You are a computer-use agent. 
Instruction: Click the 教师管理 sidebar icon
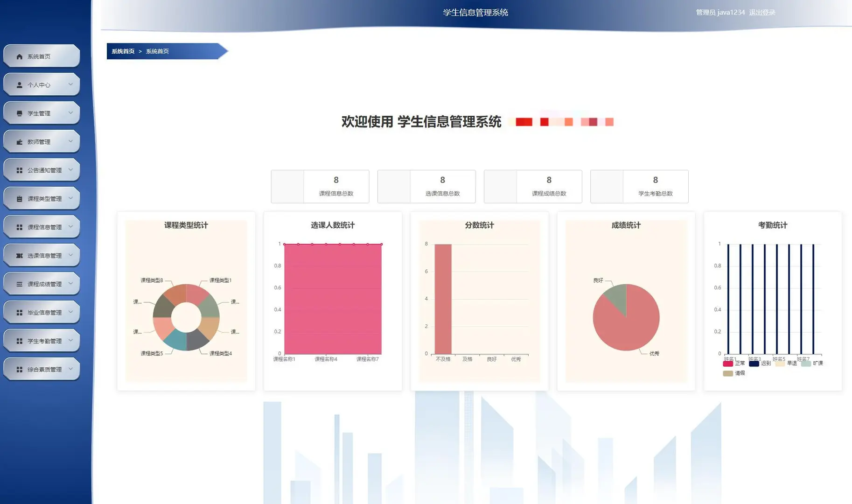[x=19, y=141]
